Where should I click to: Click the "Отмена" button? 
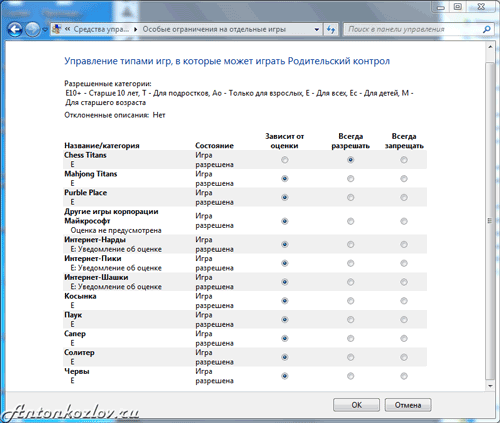(408, 405)
